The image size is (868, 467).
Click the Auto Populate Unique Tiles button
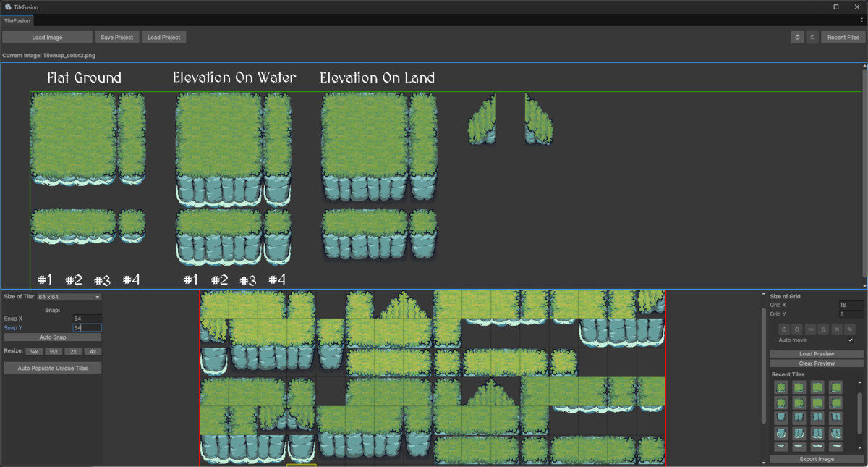52,368
